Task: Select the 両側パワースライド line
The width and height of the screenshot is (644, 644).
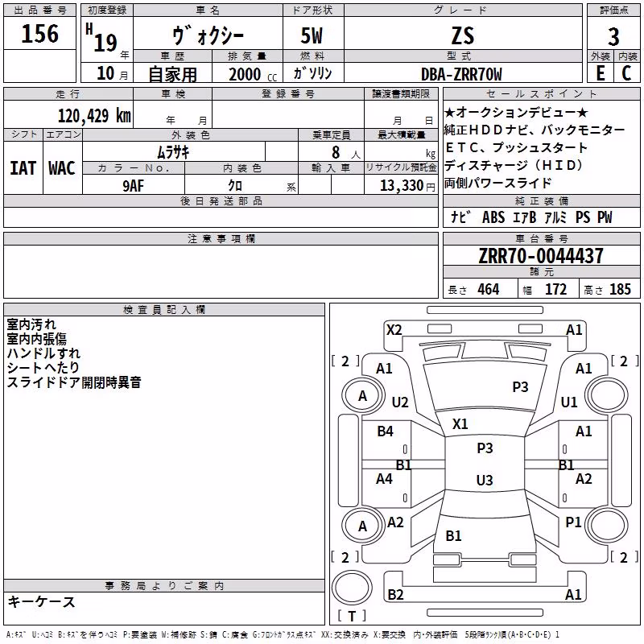Action: [497, 184]
